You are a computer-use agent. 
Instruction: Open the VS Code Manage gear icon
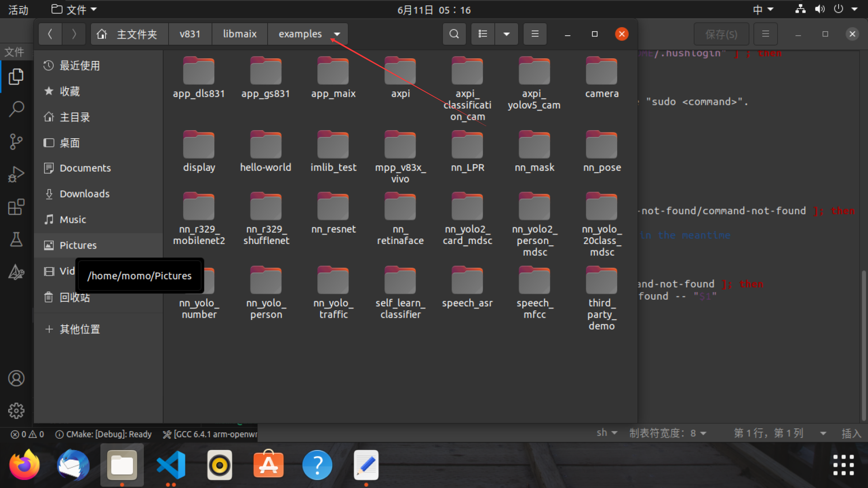[x=16, y=411]
